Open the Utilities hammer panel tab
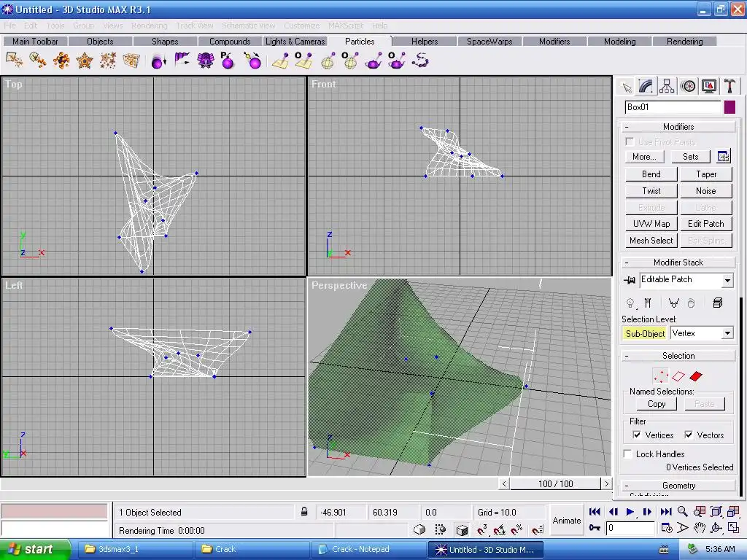Screen dimensions: 747x560 point(729,87)
